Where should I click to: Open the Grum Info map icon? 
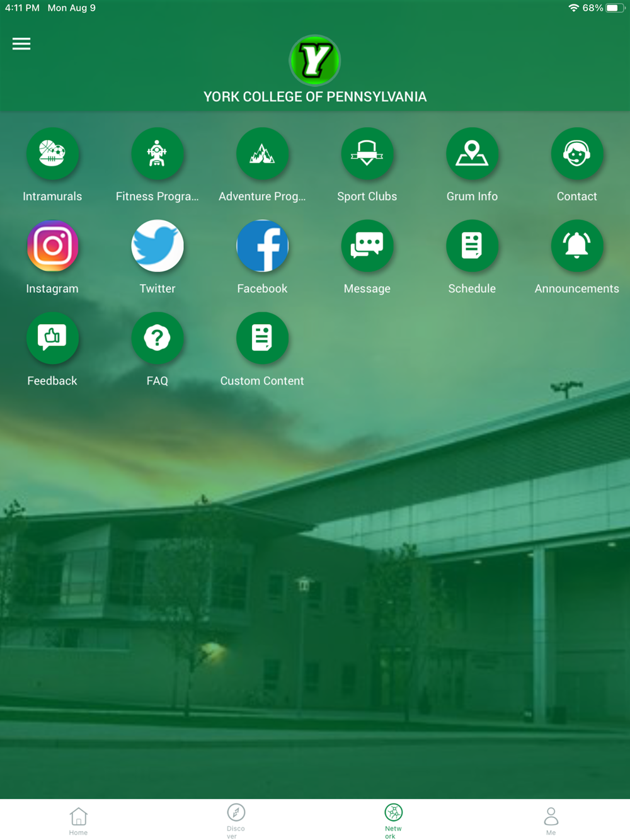point(472,154)
